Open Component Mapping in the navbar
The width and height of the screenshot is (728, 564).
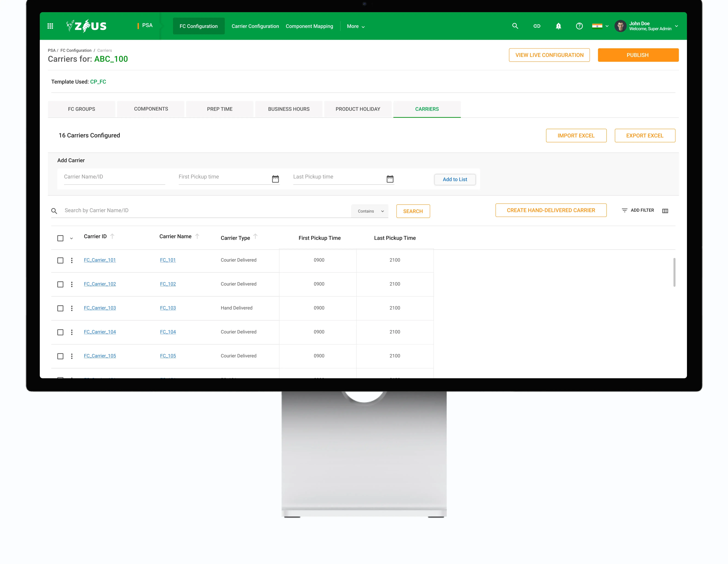(309, 26)
